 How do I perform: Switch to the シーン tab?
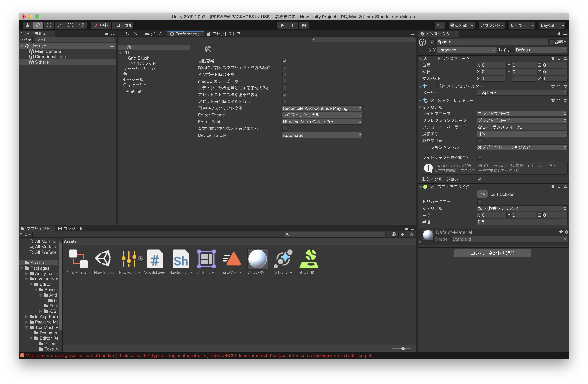129,34
